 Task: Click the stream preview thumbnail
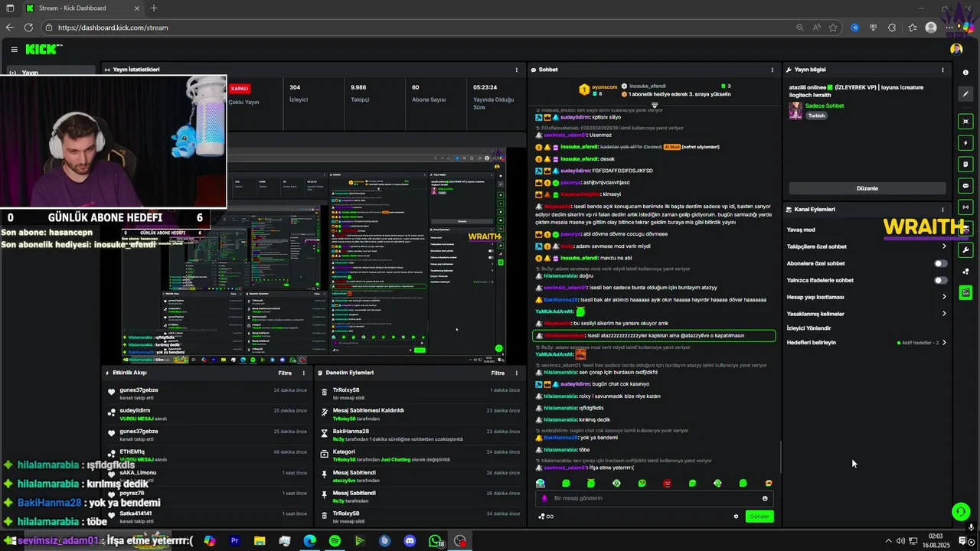pyautogui.click(x=314, y=256)
